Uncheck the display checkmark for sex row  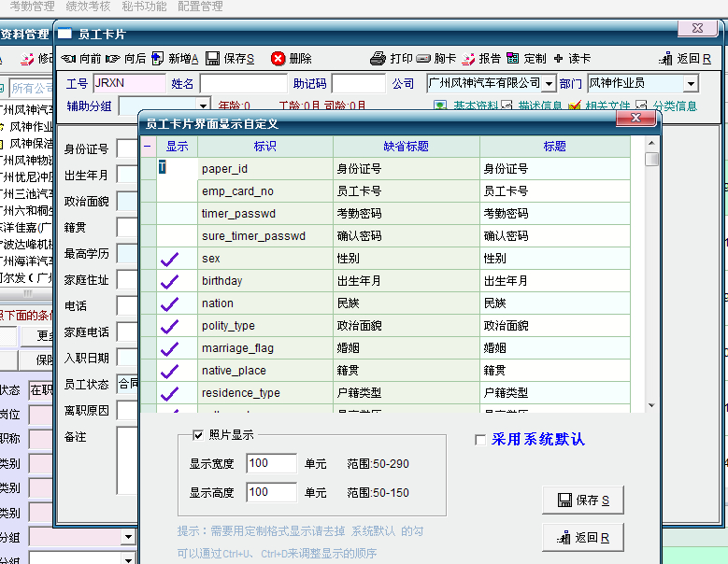(x=170, y=259)
